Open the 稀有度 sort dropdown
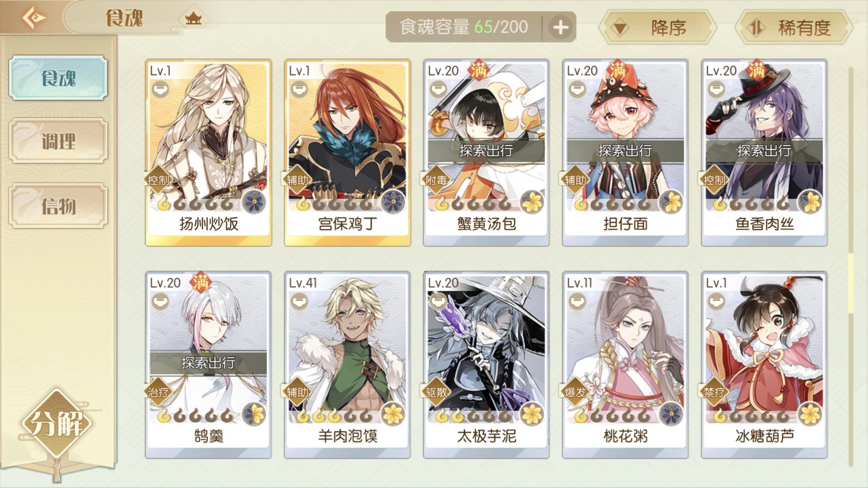 point(794,28)
